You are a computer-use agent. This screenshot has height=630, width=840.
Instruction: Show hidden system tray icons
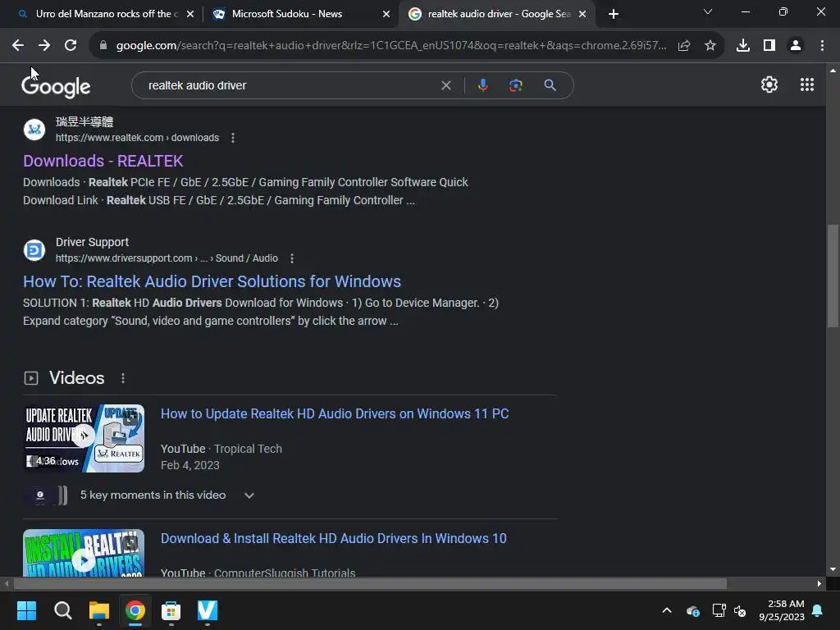pos(667,610)
